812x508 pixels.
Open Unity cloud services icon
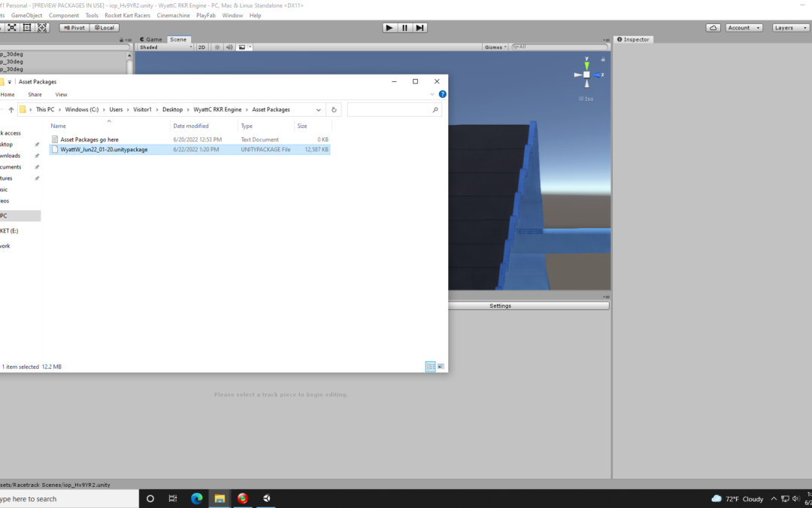point(713,28)
